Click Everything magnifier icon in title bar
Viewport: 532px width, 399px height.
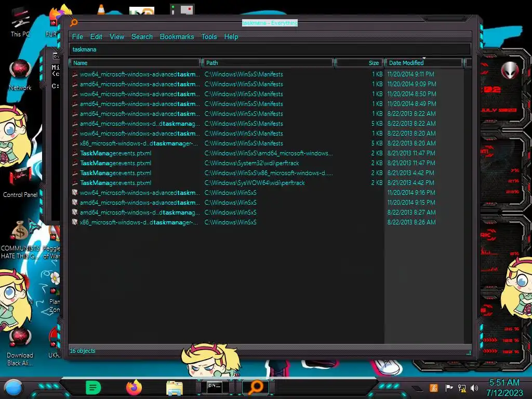point(74,23)
